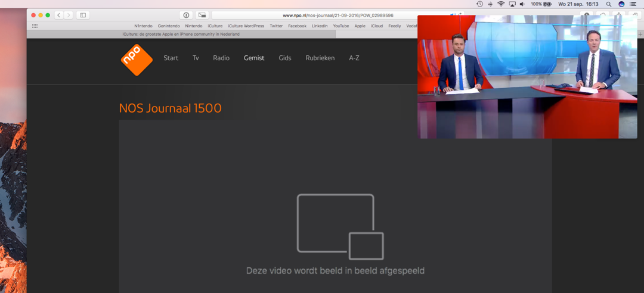Click 'Deze video wordt beeld in beeld afgespeeld' text
The width and height of the screenshot is (644, 293).
(335, 271)
